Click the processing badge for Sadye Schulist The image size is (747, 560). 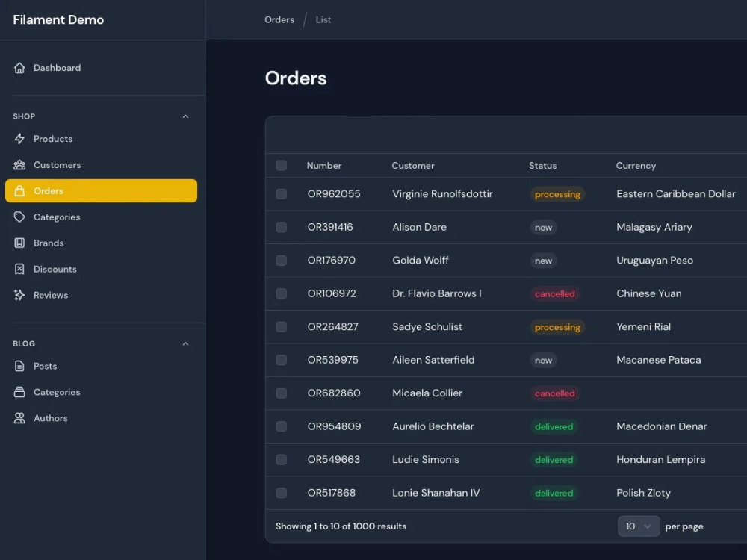click(x=557, y=327)
